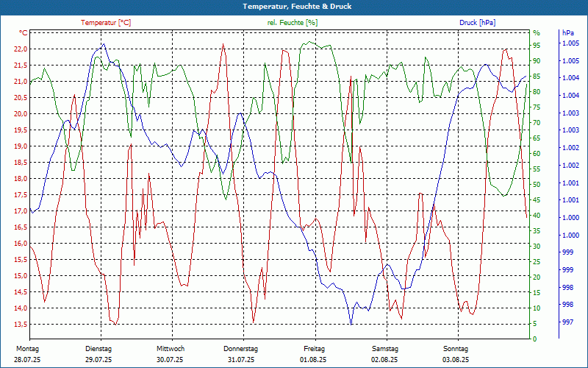Click the 18,5 temperature axis value

pyautogui.click(x=21, y=162)
